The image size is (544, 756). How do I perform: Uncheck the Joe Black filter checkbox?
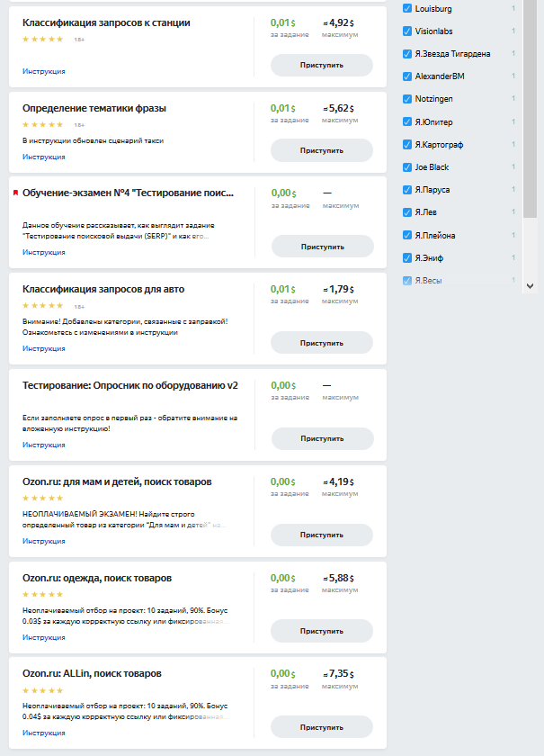(x=407, y=167)
